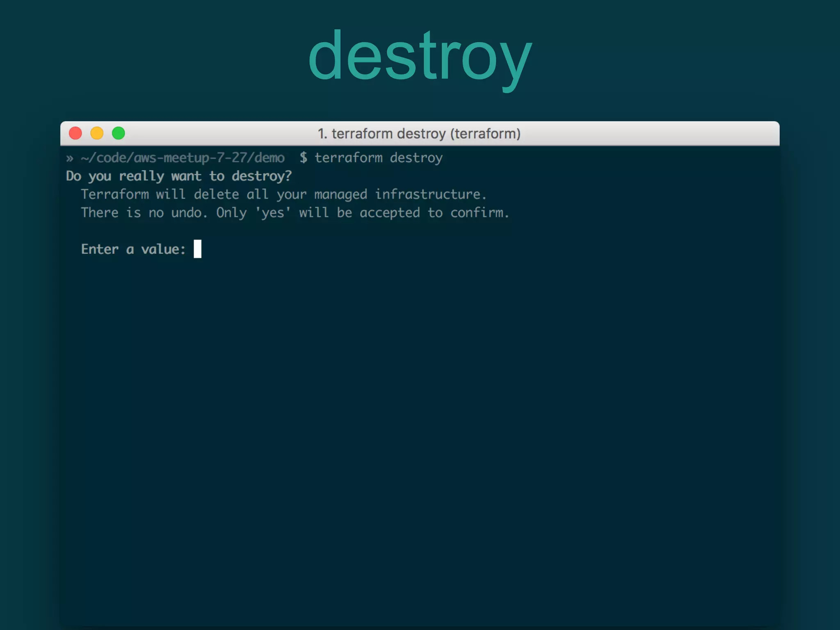Maximize the terminal with the green button
The height and width of the screenshot is (630, 840).
point(119,133)
